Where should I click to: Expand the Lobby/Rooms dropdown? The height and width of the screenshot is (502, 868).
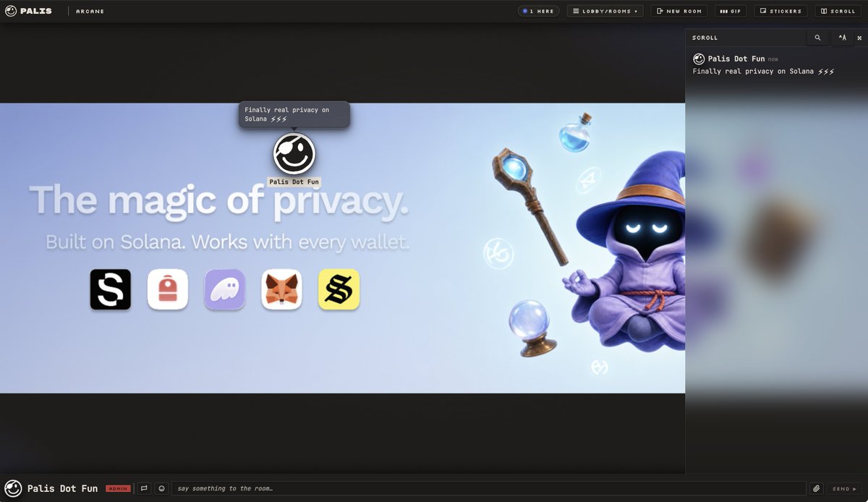point(605,11)
